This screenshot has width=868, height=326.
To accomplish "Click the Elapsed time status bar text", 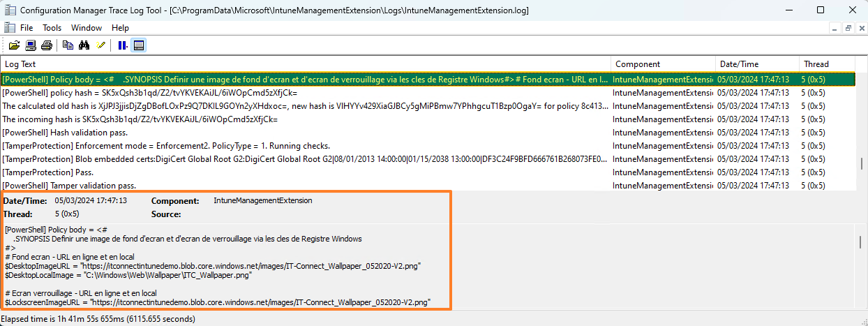I will click(x=99, y=318).
